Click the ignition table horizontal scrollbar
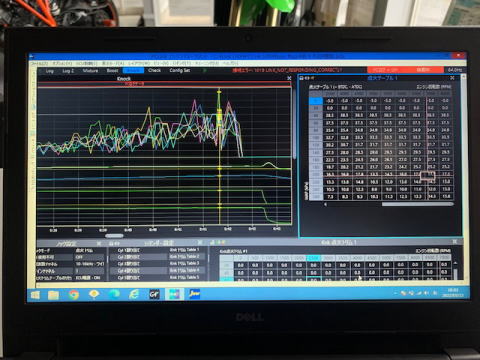Screen dimensions: 480x360 [417, 204]
